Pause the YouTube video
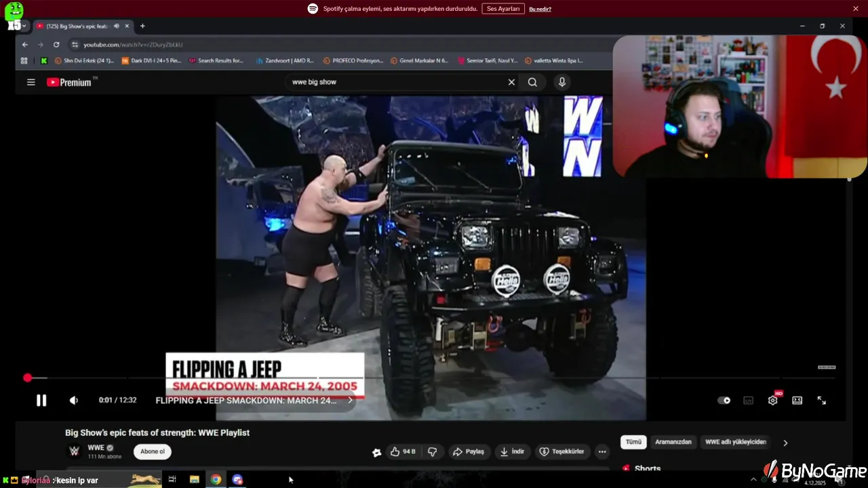868x488 pixels. (41, 401)
